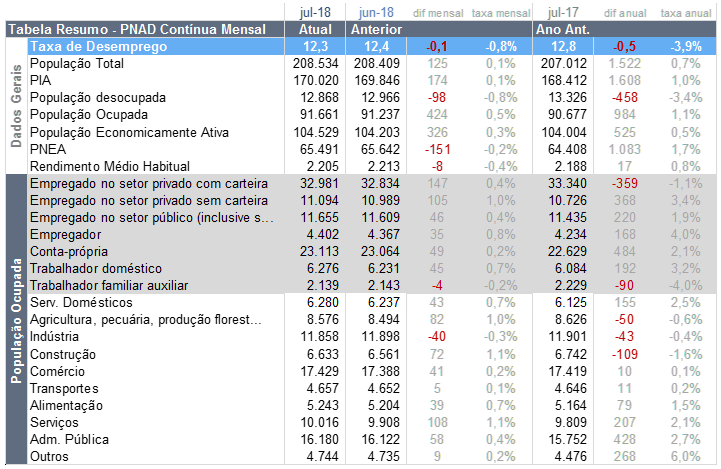
Task: Click the 'Comércio' row label
Action: [57, 372]
